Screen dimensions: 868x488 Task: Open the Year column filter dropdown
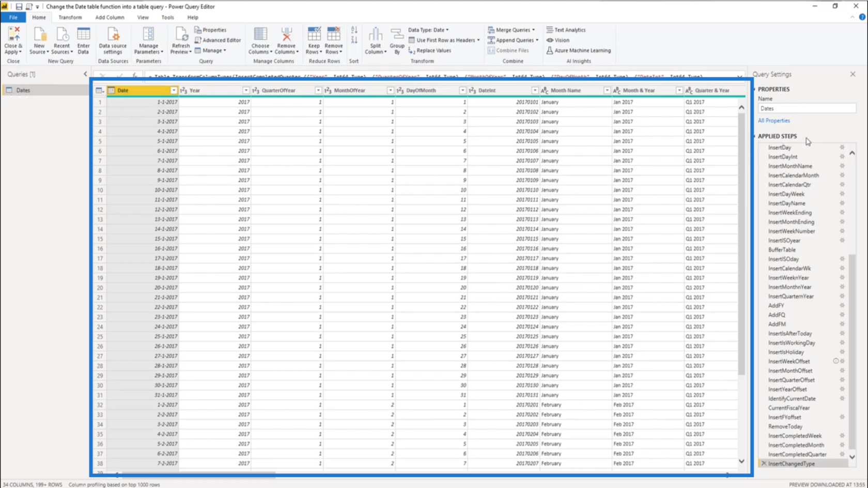point(246,90)
